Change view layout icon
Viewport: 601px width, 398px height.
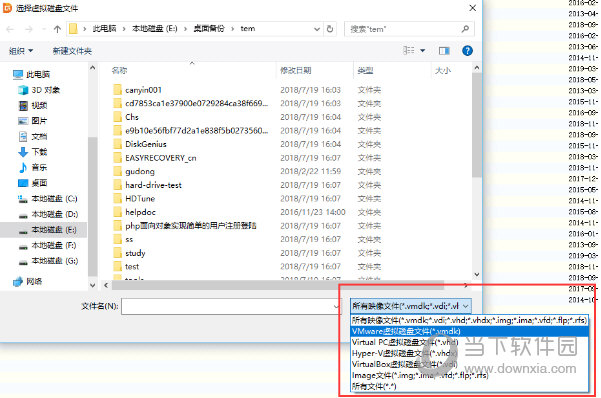[409, 51]
